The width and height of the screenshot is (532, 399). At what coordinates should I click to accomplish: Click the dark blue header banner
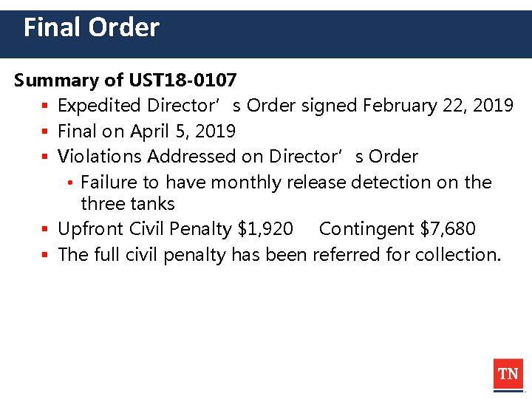266,34
